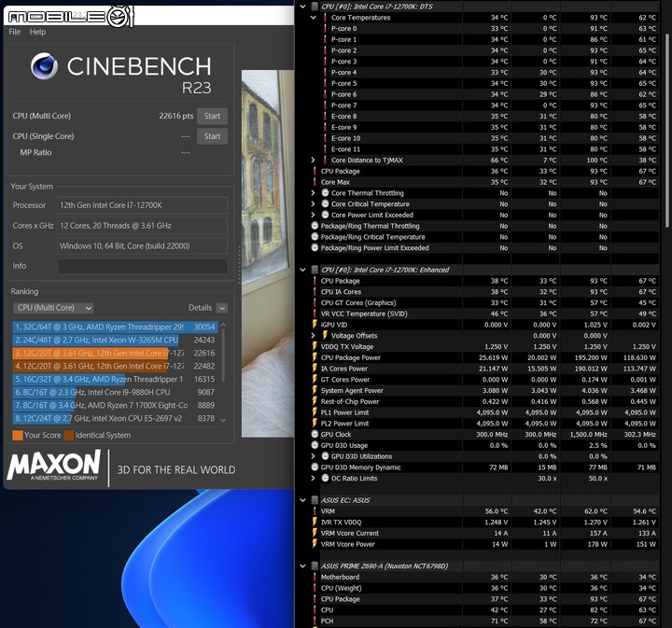
Task: Expand the OC Ratio Limits node
Action: coord(313,479)
